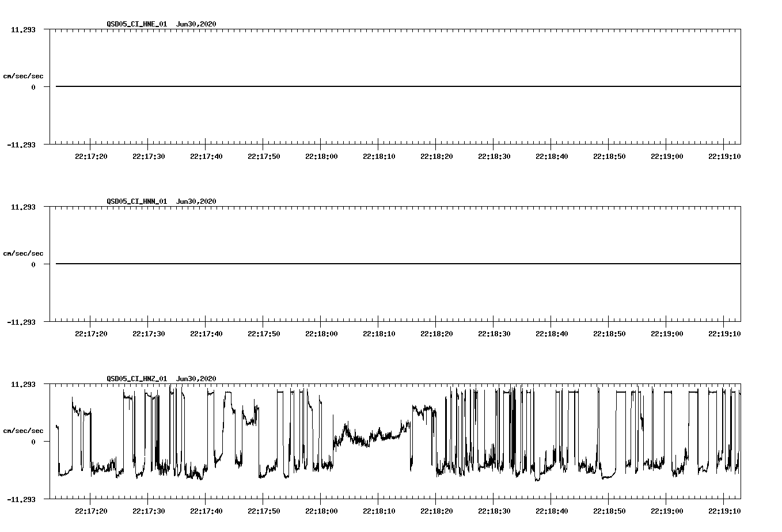Viewport: 782px width, 532px height.
Task: Click the 11.293 maximum label of HNZ plot
Action: (23, 384)
